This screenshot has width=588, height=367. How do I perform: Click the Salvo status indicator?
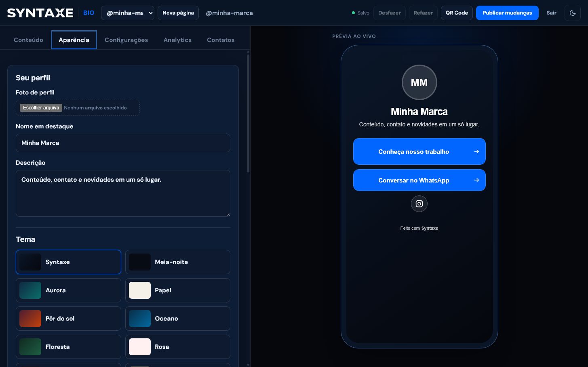(x=361, y=13)
